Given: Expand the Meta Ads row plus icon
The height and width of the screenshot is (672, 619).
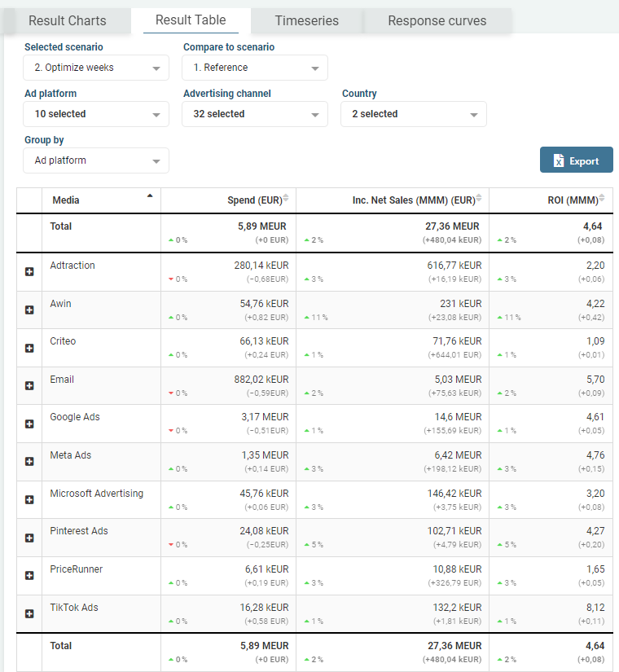Looking at the screenshot, I should click(29, 462).
